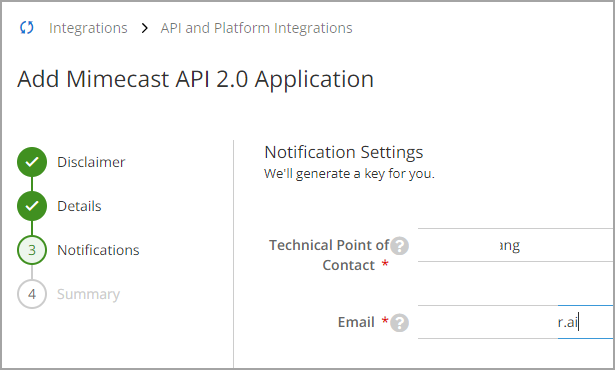615x370 pixels.
Task: Open API and Platform Integrations breadcrumb
Action: (x=257, y=28)
